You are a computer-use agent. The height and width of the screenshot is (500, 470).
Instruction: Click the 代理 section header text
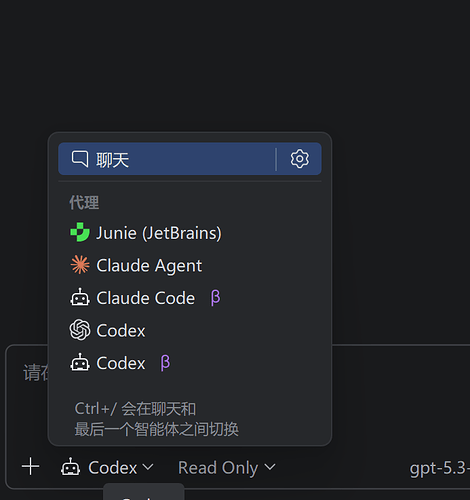[84, 203]
